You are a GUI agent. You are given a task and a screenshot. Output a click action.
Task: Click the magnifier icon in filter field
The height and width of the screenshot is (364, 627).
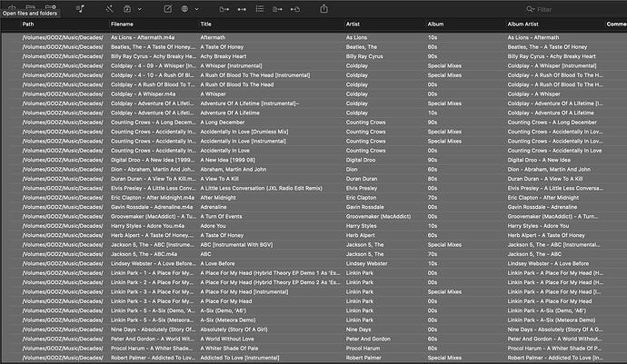(531, 9)
